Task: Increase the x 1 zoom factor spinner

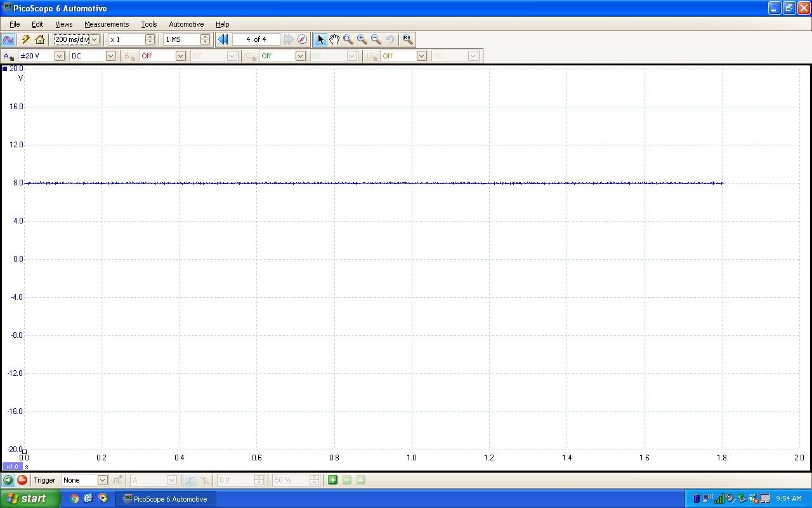Action: [150, 37]
